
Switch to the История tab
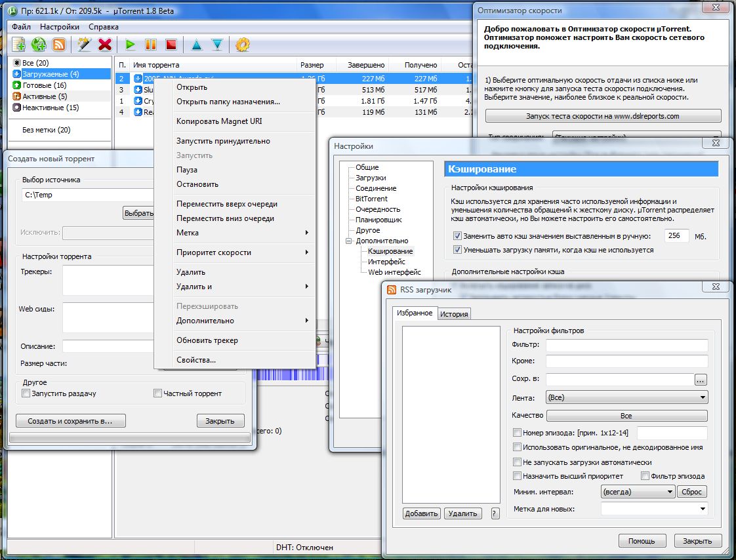454,314
